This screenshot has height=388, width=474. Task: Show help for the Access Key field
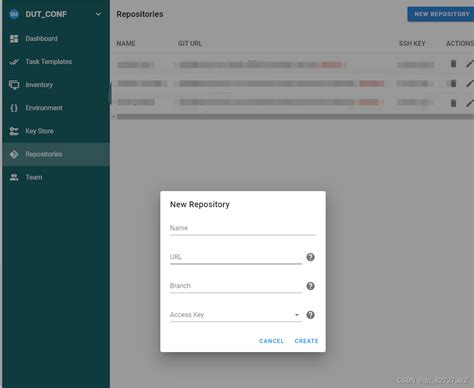(310, 315)
